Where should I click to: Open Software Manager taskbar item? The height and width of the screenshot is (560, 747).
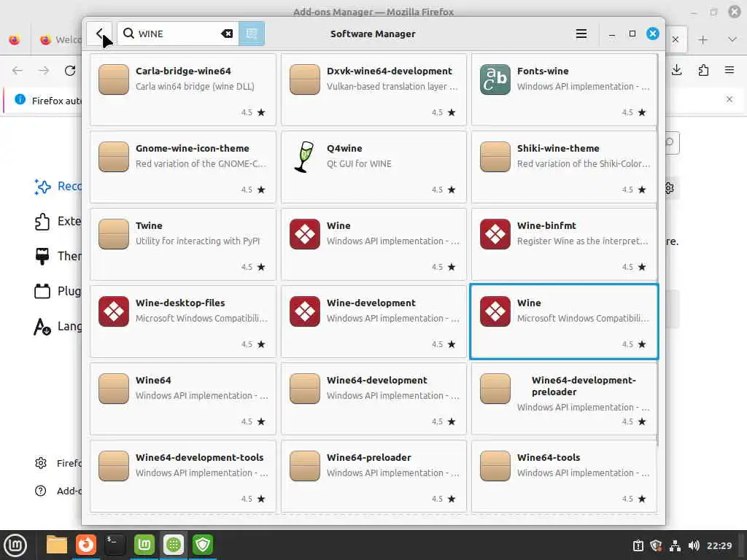click(x=174, y=545)
